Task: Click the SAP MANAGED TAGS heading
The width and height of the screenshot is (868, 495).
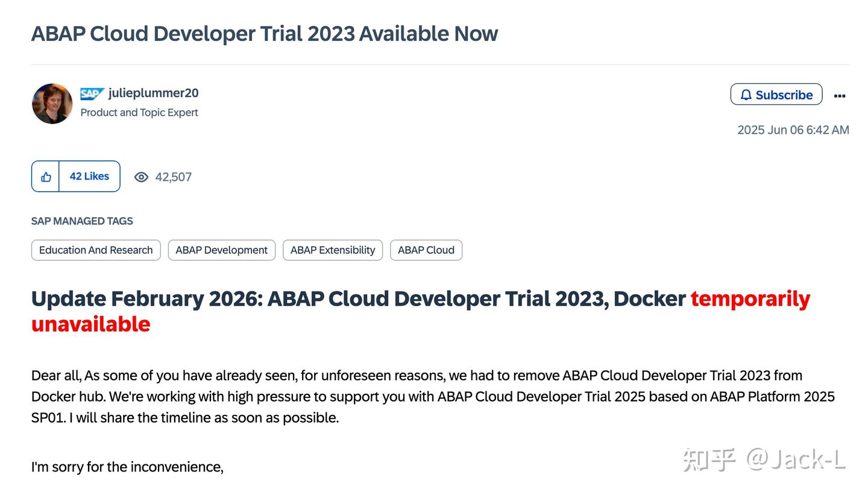Action: point(82,221)
